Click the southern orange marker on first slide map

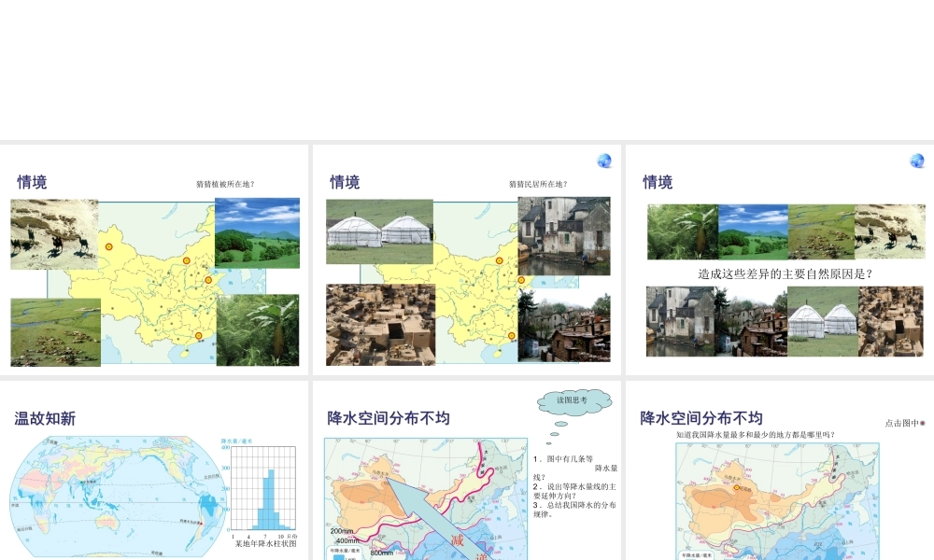[x=198, y=335]
